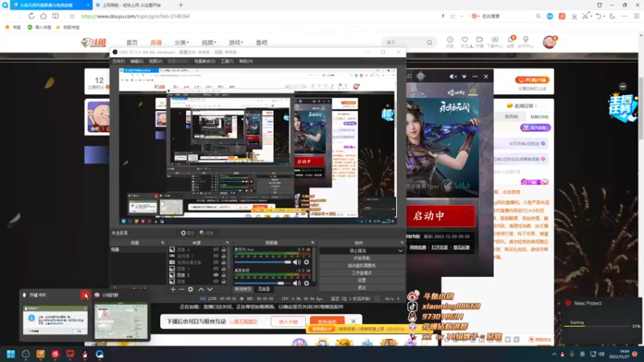
Task: Switch to 钻粉(104) tab in chat panel
Action: [x=539, y=117]
